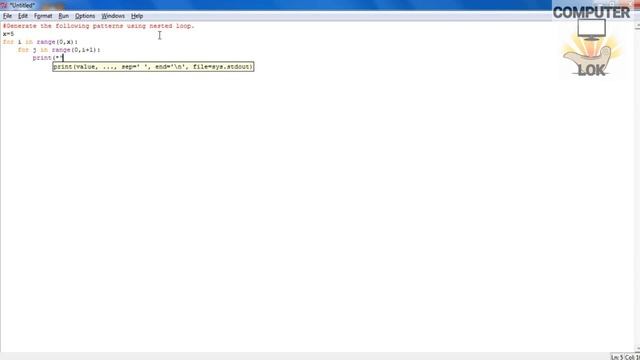Click the print call tip tooltip
Viewport: 640px width, 360px height.
(153, 66)
